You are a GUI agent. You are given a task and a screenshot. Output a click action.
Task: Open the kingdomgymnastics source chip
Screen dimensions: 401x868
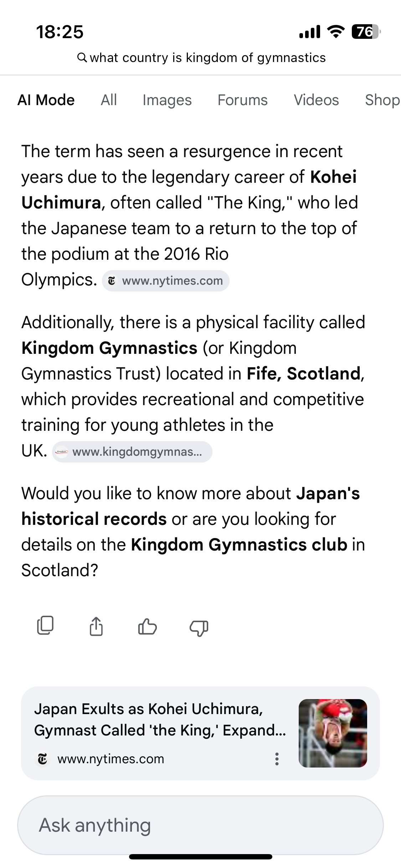(x=132, y=452)
